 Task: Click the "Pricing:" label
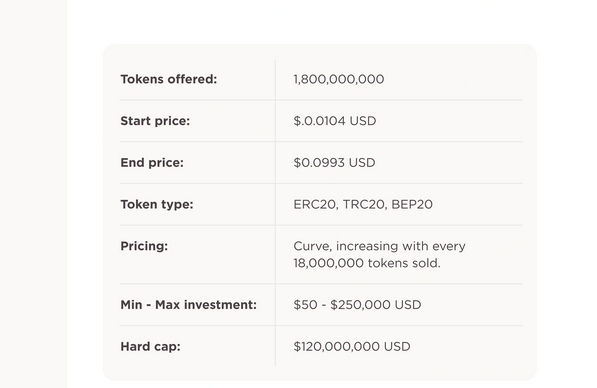[x=144, y=246]
